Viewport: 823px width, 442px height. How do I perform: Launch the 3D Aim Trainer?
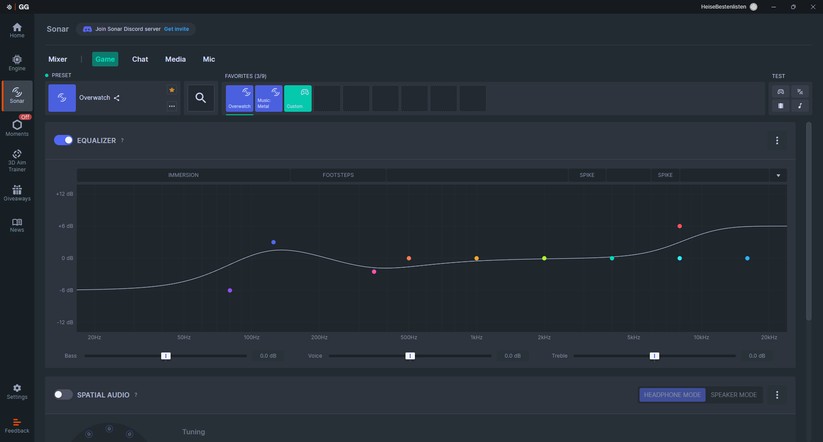[x=17, y=161]
